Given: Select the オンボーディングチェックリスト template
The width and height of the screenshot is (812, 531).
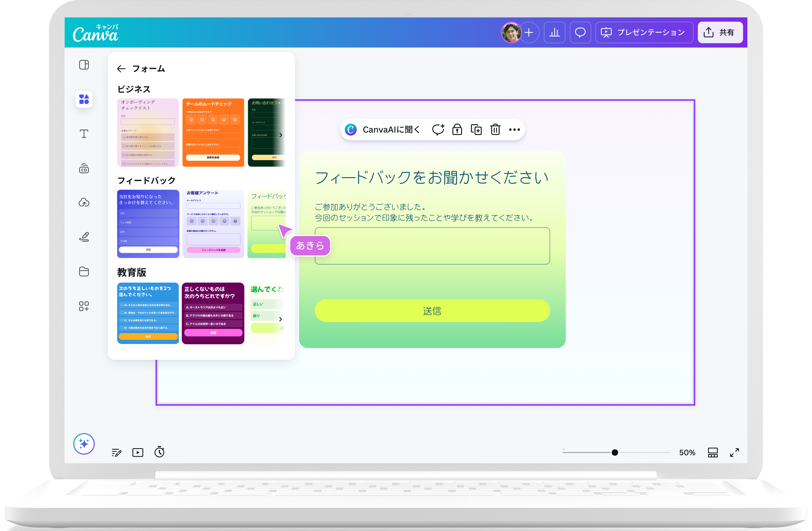Looking at the screenshot, I should tap(148, 132).
